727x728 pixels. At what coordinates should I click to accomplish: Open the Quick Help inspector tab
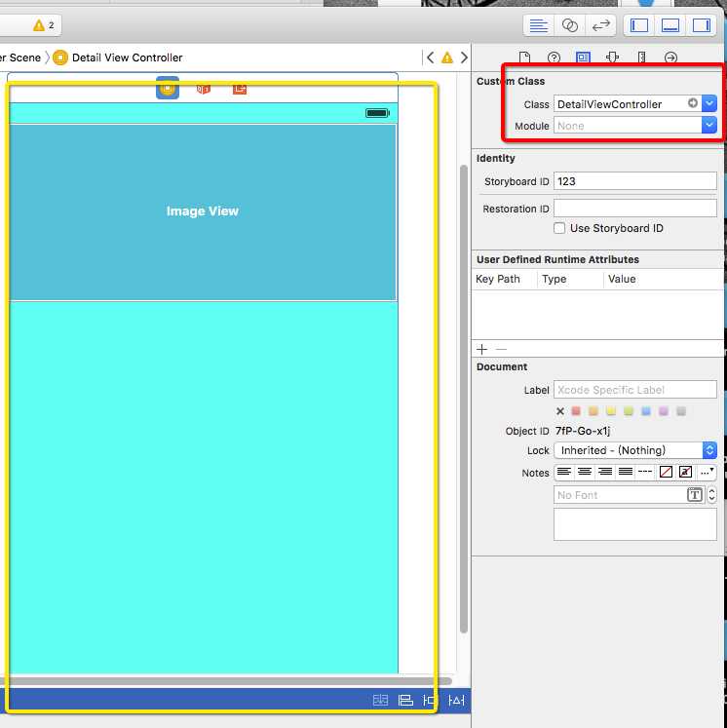(554, 57)
